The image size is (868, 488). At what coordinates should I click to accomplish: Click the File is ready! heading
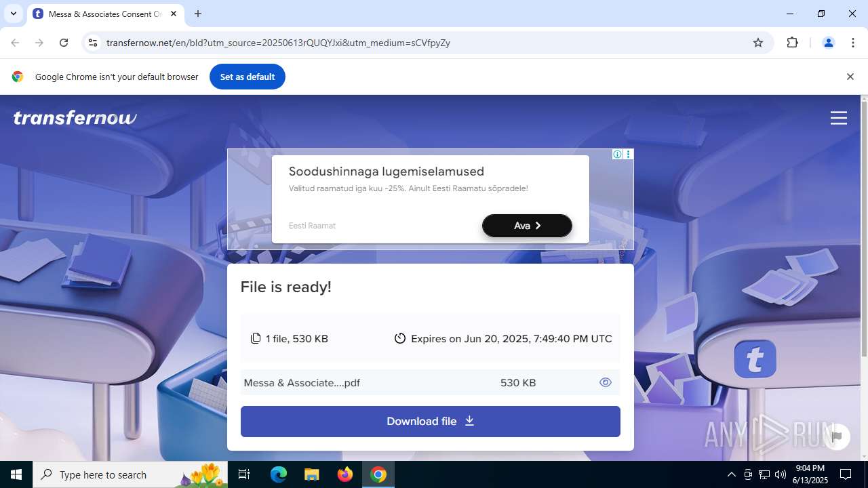point(285,287)
